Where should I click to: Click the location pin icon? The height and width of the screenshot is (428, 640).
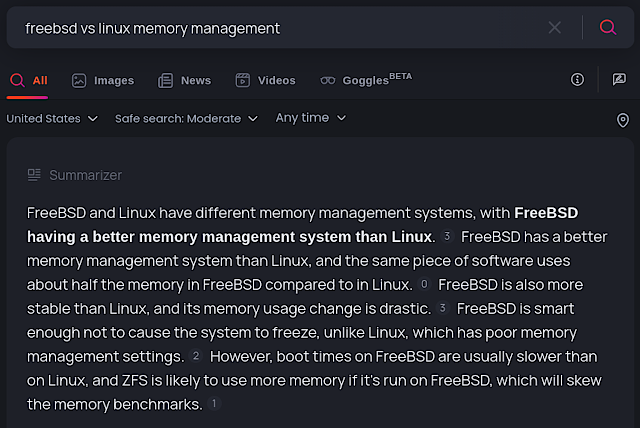(x=623, y=120)
